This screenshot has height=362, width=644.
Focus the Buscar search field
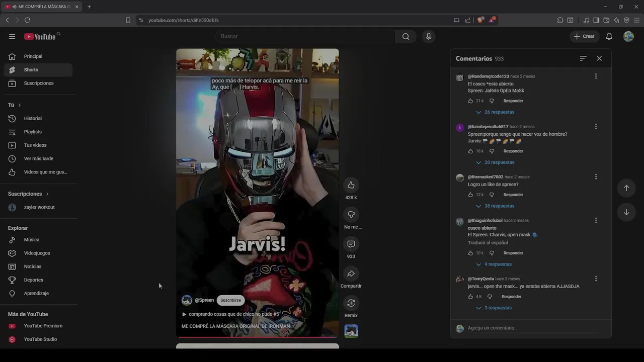[305, 36]
